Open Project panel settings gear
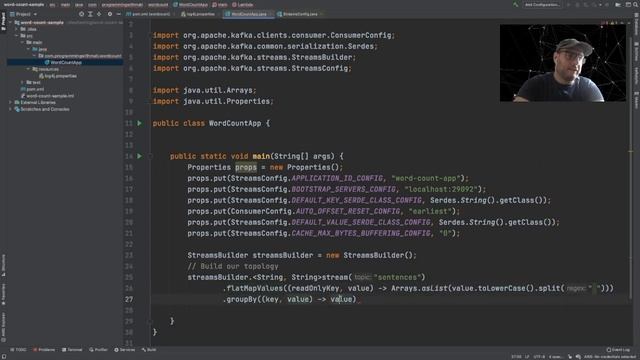The height and width of the screenshot is (360, 640). 110,14
